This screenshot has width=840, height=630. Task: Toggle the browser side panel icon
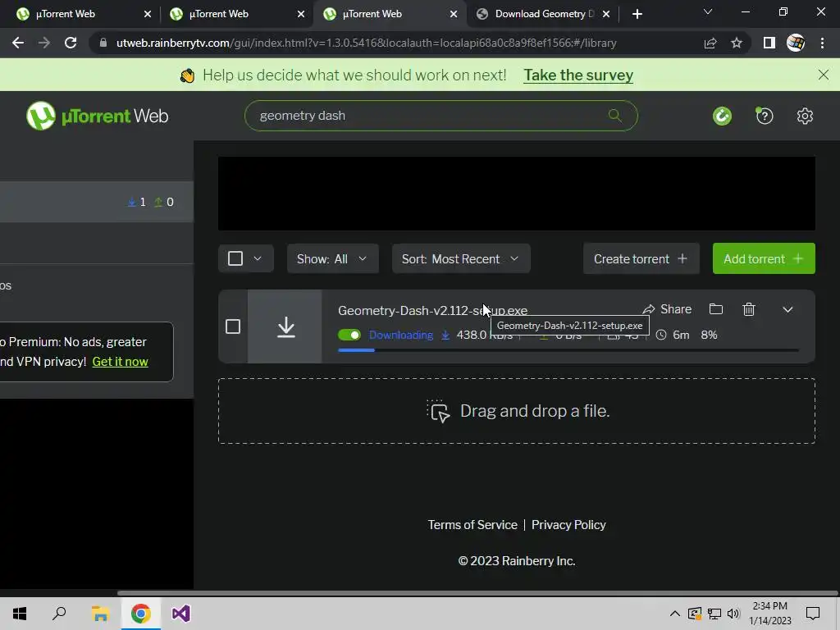pyautogui.click(x=769, y=43)
